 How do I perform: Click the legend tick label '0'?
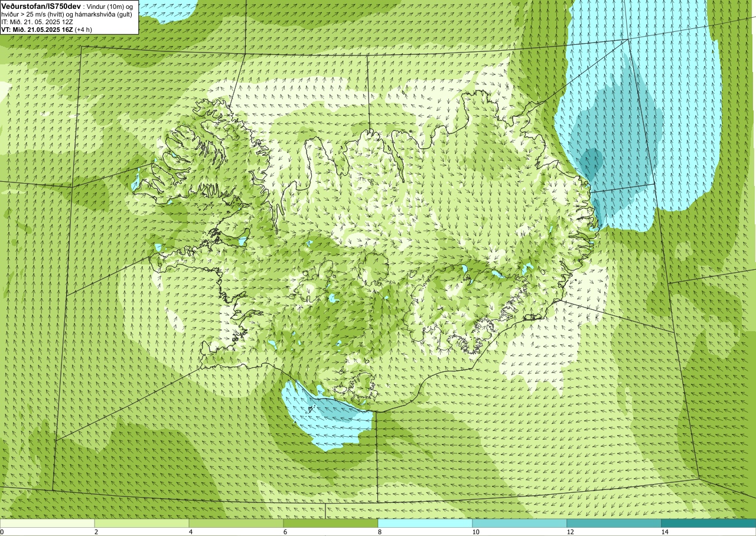click(2, 532)
